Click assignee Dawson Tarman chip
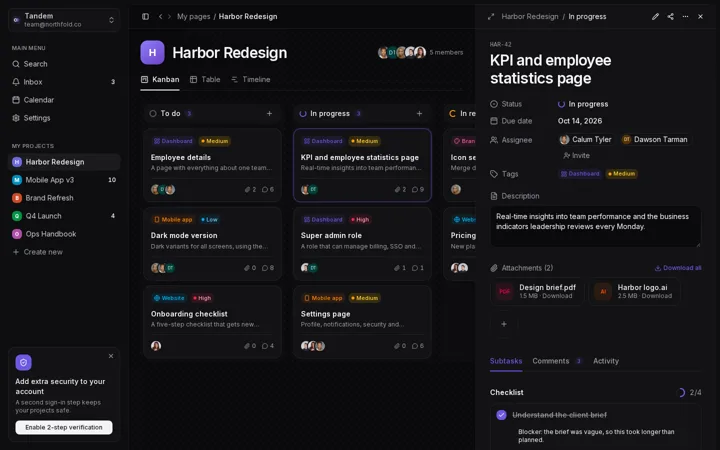The width and height of the screenshot is (720, 450). (655, 140)
